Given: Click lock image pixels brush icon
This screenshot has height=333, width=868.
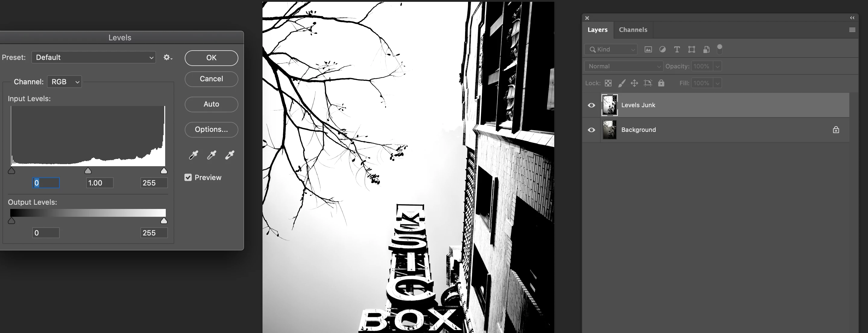Looking at the screenshot, I should click(622, 83).
